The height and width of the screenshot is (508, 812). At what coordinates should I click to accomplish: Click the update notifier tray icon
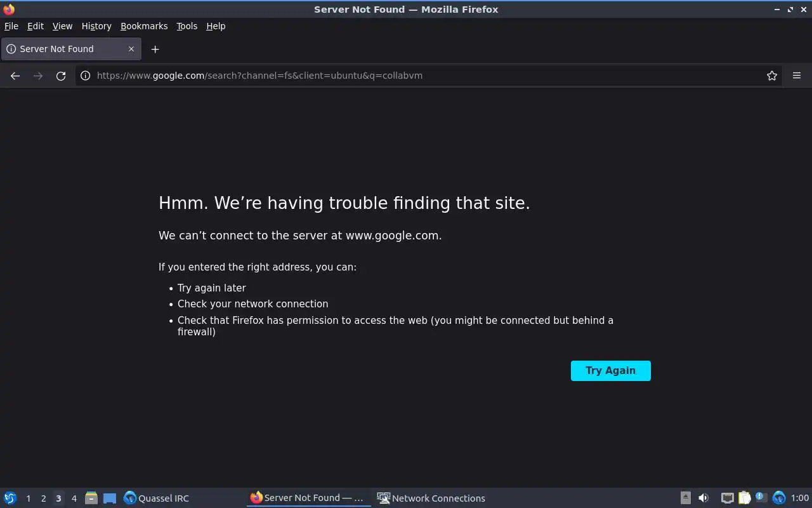[x=761, y=498]
